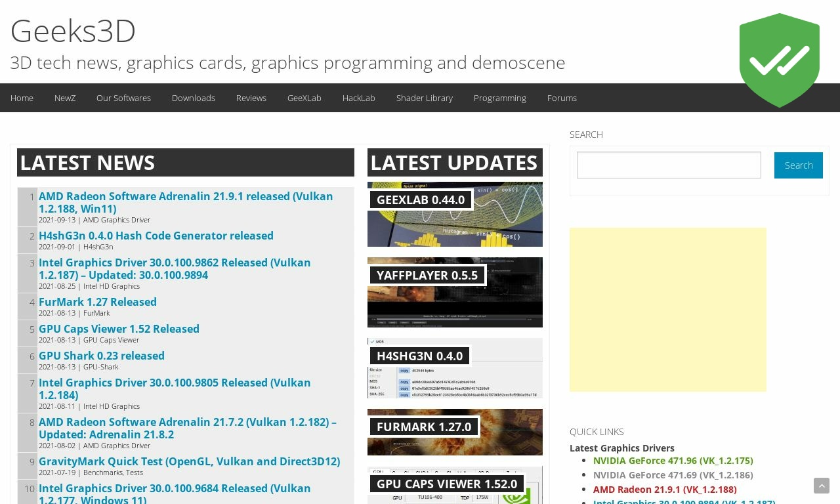Click the Geeks3D site title
This screenshot has width=840, height=504.
[x=73, y=31]
